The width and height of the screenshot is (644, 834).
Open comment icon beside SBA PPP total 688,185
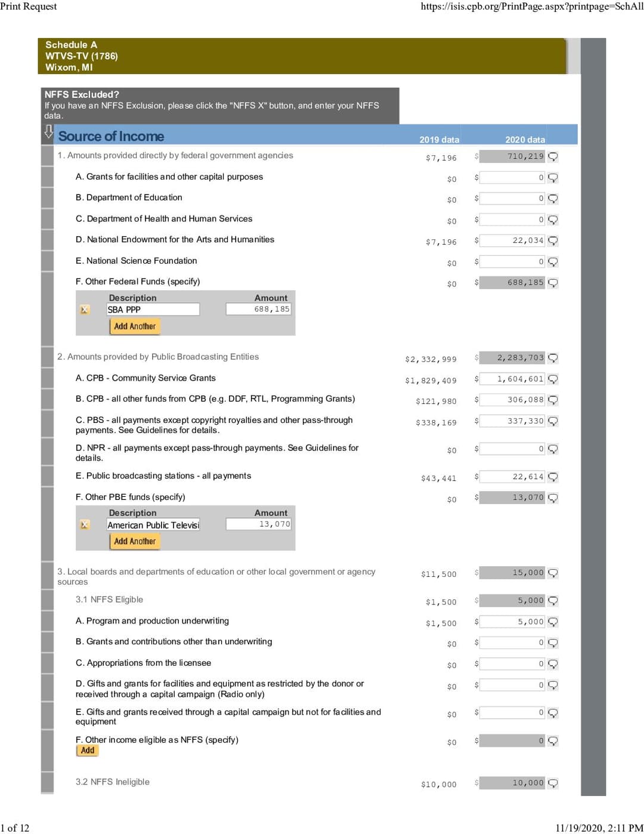553,283
